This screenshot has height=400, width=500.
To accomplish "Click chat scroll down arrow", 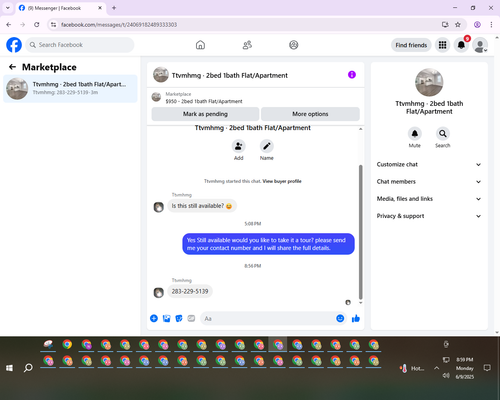I will 360,303.
